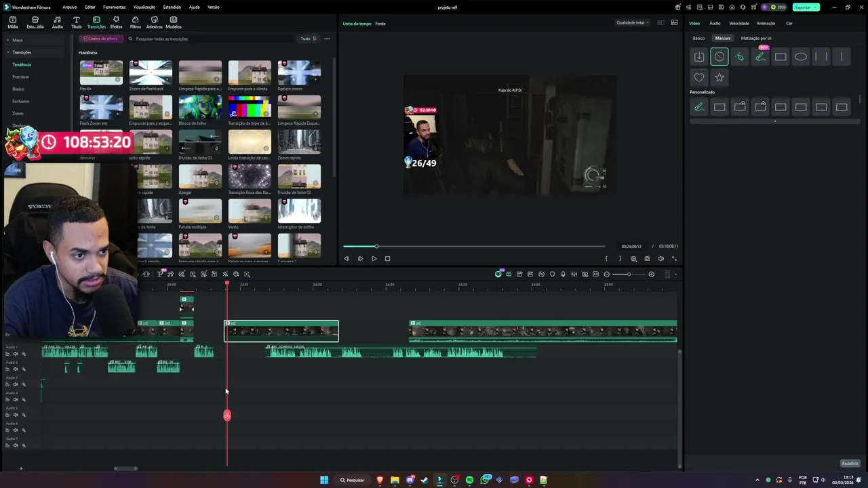The height and width of the screenshot is (488, 868).
Task: Expand the Meus tree section
Action: (8, 40)
